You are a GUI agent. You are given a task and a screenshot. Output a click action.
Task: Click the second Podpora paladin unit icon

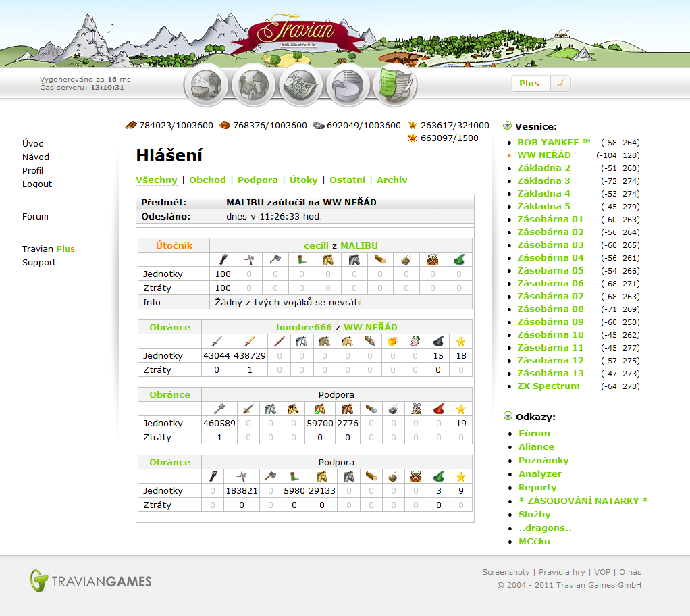tap(321, 476)
